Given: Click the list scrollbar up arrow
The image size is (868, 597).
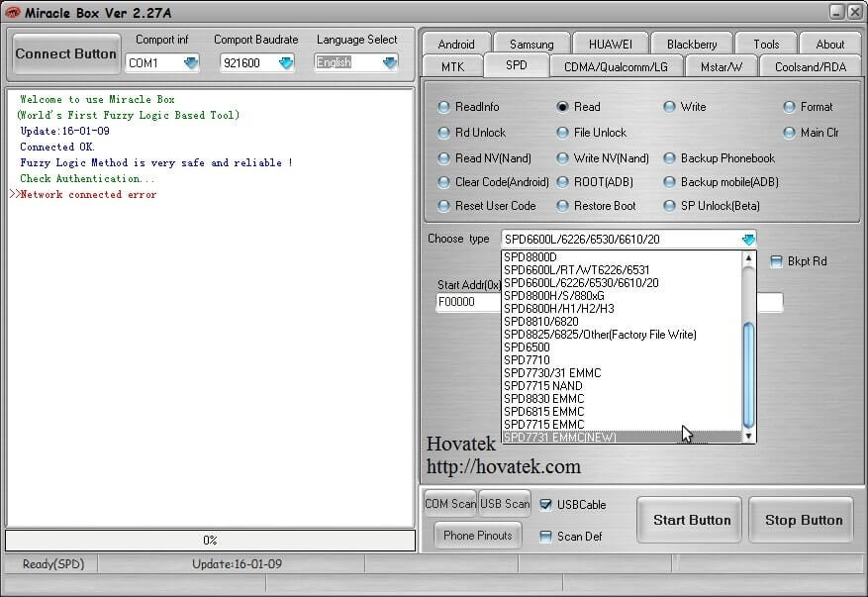Looking at the screenshot, I should coord(748,257).
